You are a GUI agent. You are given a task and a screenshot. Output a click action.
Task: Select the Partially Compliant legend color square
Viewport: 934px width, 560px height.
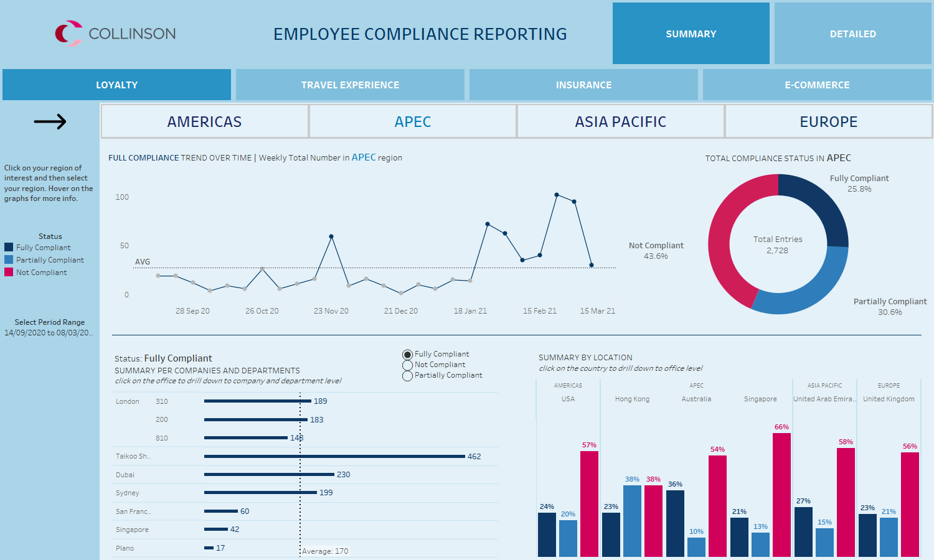coord(8,259)
